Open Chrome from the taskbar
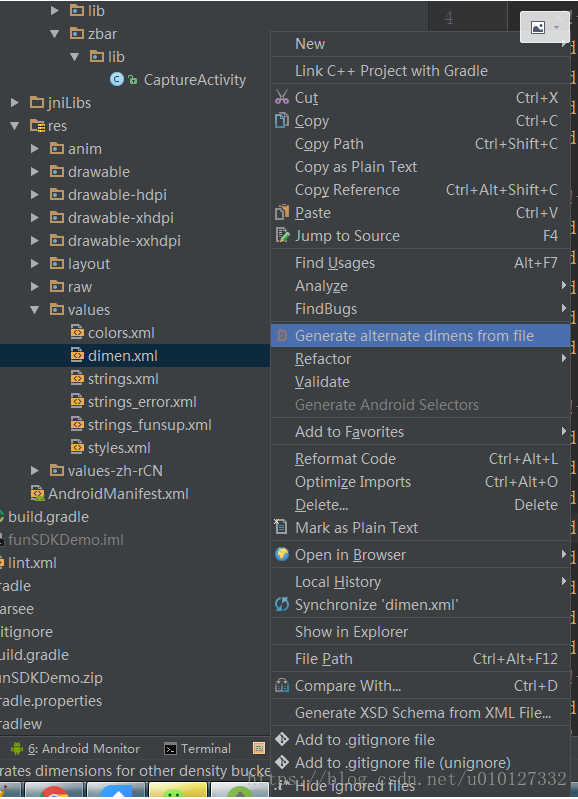 [54, 791]
